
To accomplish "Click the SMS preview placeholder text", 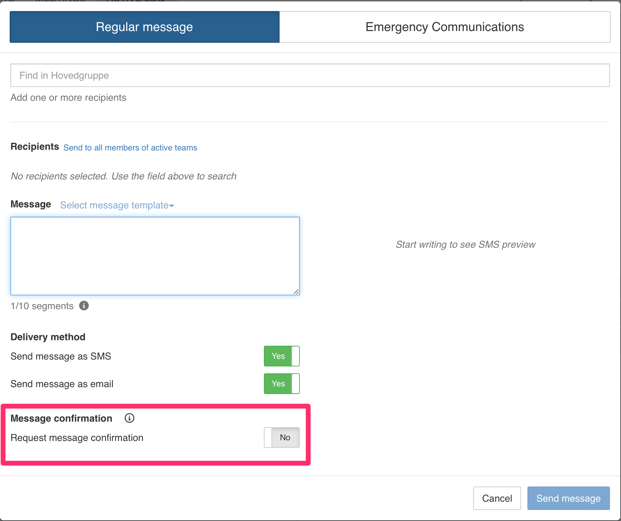I will coord(465,244).
